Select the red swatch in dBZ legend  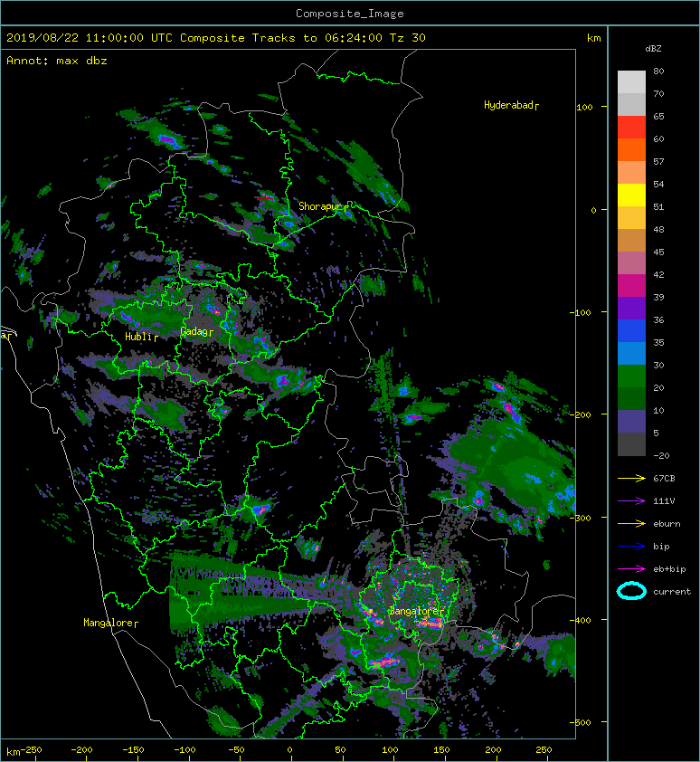(631, 128)
